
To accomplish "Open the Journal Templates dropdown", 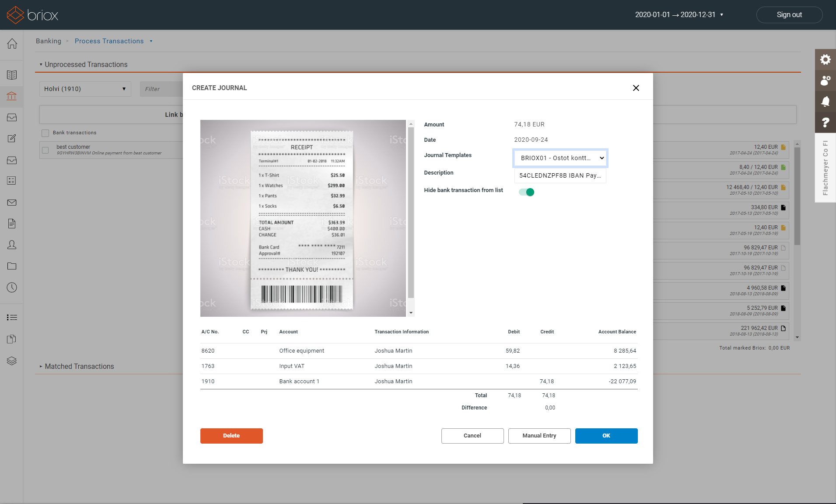I will click(560, 158).
